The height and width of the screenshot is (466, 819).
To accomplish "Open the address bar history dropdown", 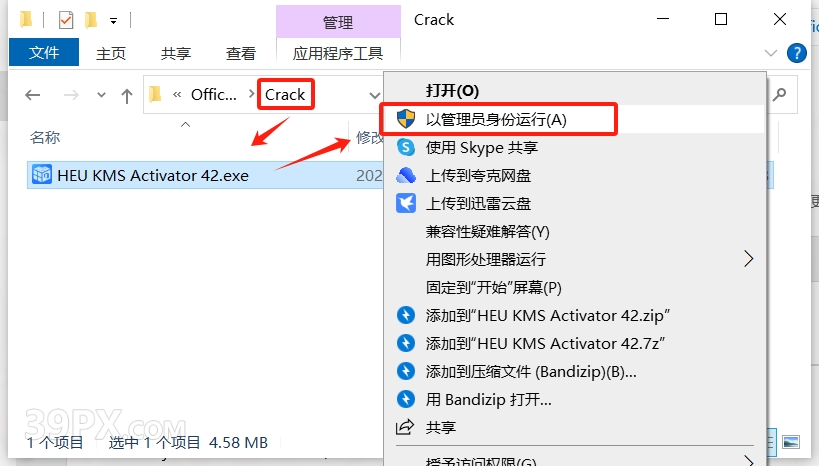I will (x=374, y=95).
